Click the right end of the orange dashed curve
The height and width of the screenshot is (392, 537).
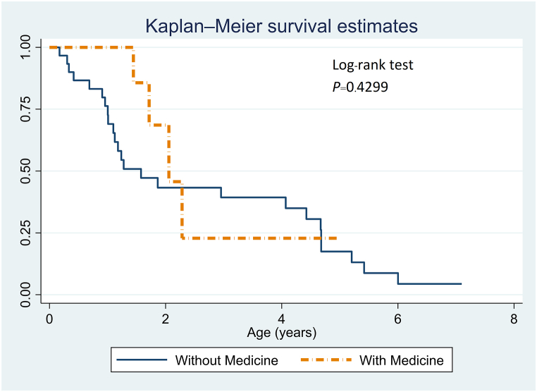pos(337,238)
